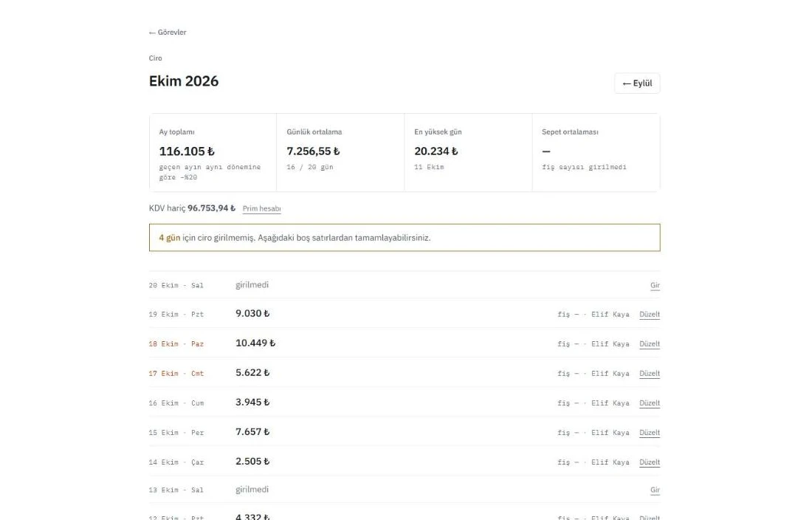The width and height of the screenshot is (812, 520).
Task: Click the Ciro breadcrumb label
Action: 155,58
